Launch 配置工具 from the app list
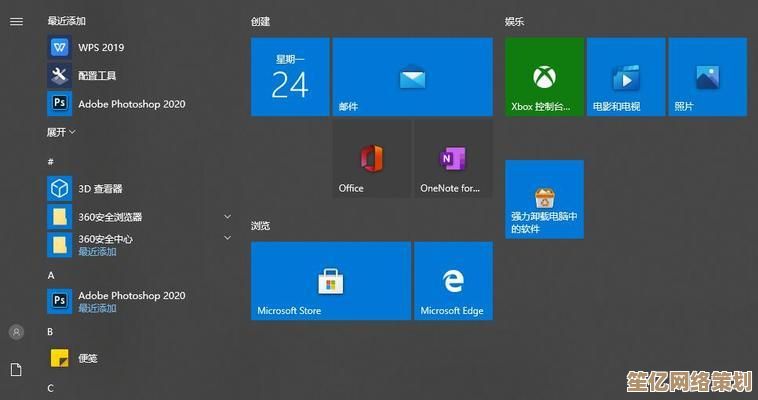Screen dimensions: 758x400 click(97, 75)
